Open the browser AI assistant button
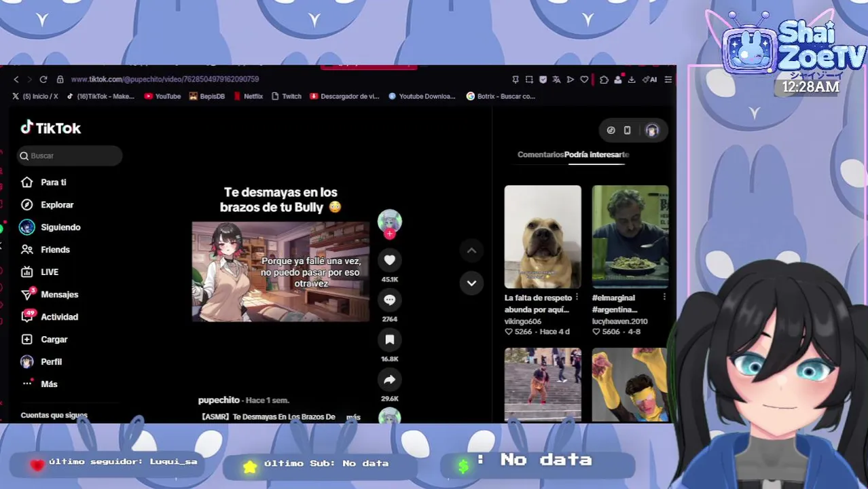The height and width of the screenshot is (489, 868). pos(650,79)
